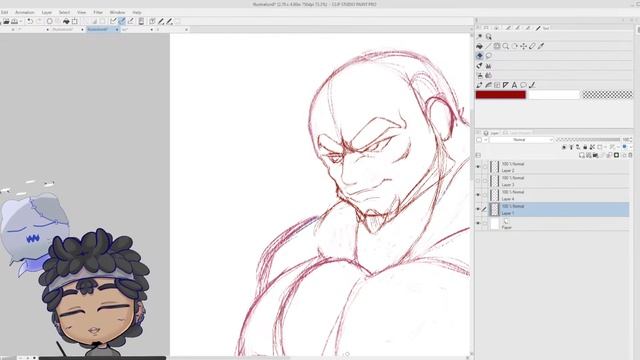
Task: Open the Layer menu
Action: [47, 12]
